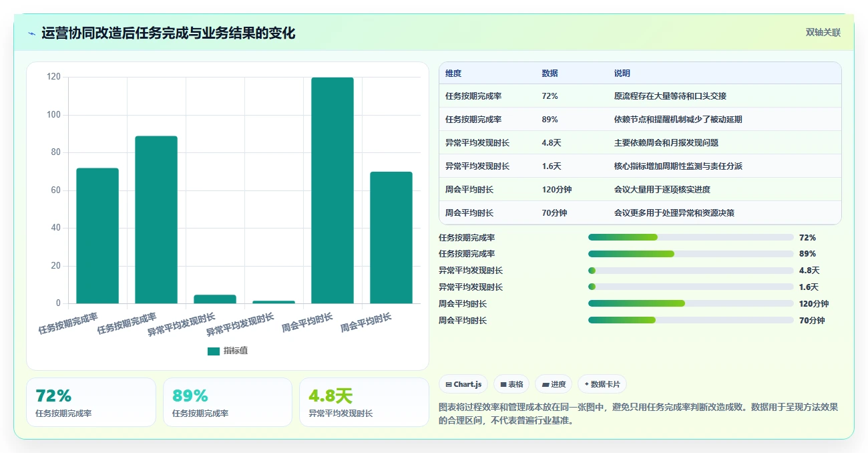Click the progress bar valued 1.6天

pos(691,287)
